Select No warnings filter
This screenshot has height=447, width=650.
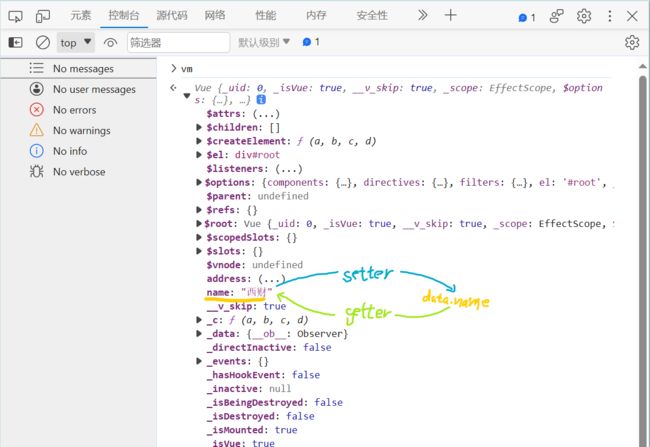[x=78, y=130]
